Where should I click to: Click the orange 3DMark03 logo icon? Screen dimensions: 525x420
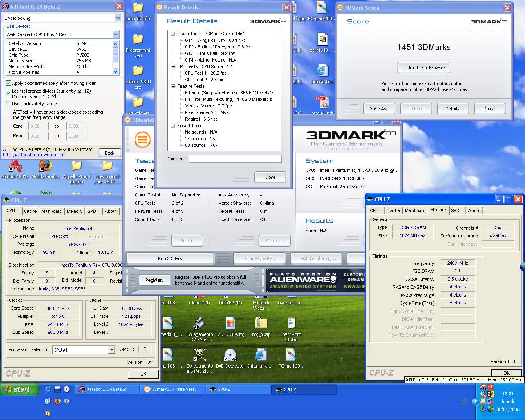pyautogui.click(x=142, y=139)
